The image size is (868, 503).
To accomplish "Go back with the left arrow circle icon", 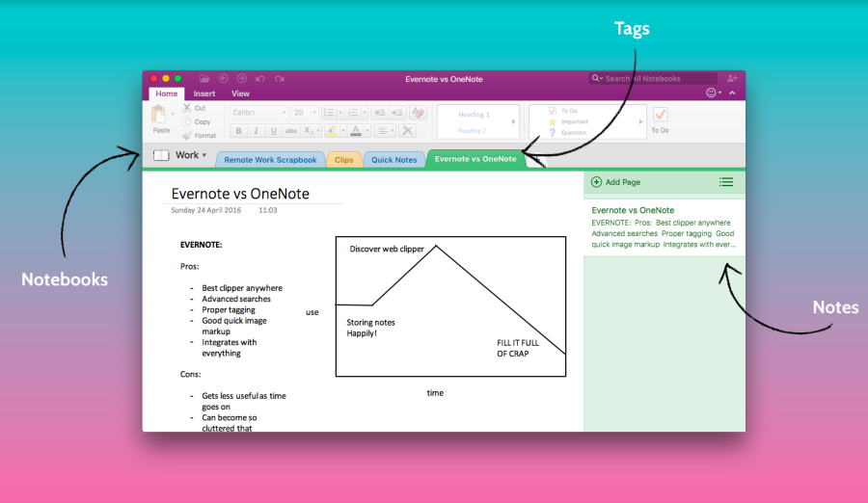I will 223,79.
